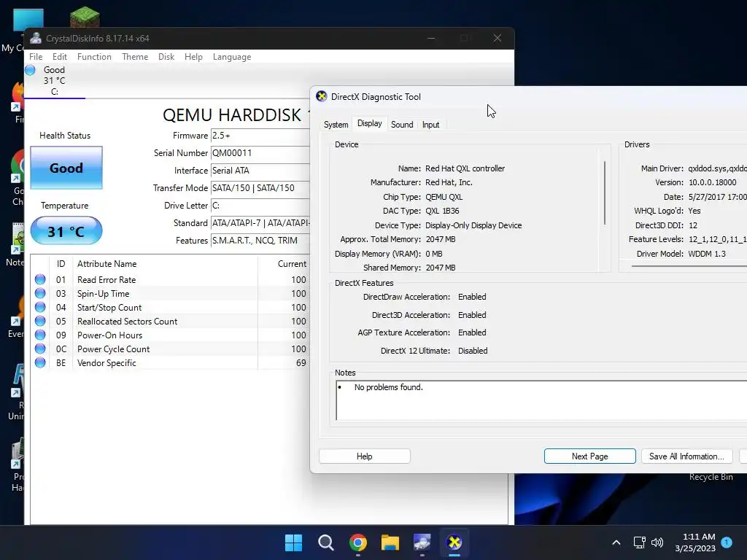Screen dimensions: 747x560
Task: Open Recycle Bin on desktop
Action: click(x=711, y=477)
